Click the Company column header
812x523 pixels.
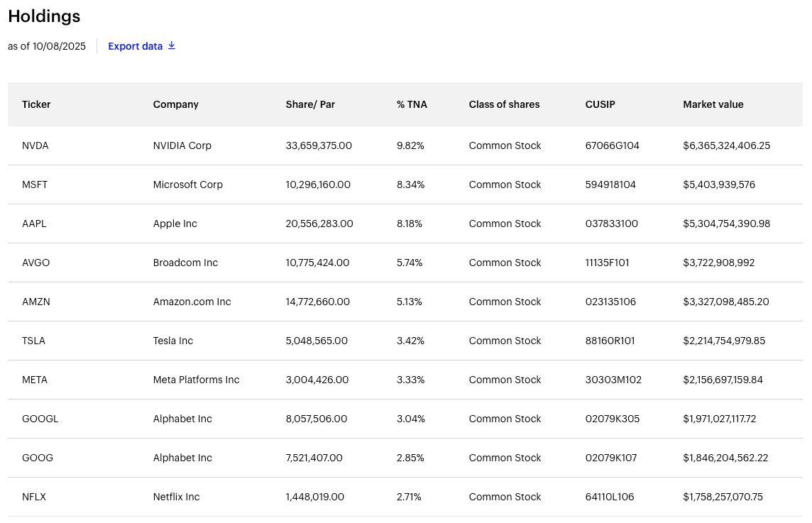175,104
